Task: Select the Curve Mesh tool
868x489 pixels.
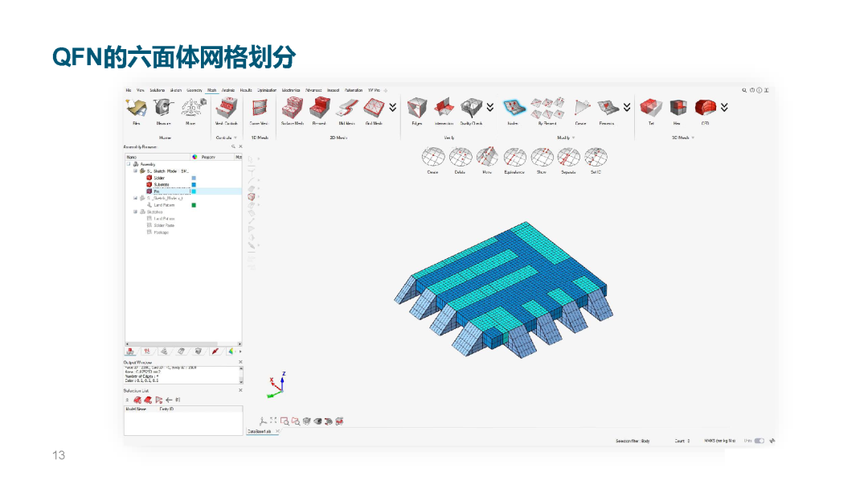Action: coord(259,111)
